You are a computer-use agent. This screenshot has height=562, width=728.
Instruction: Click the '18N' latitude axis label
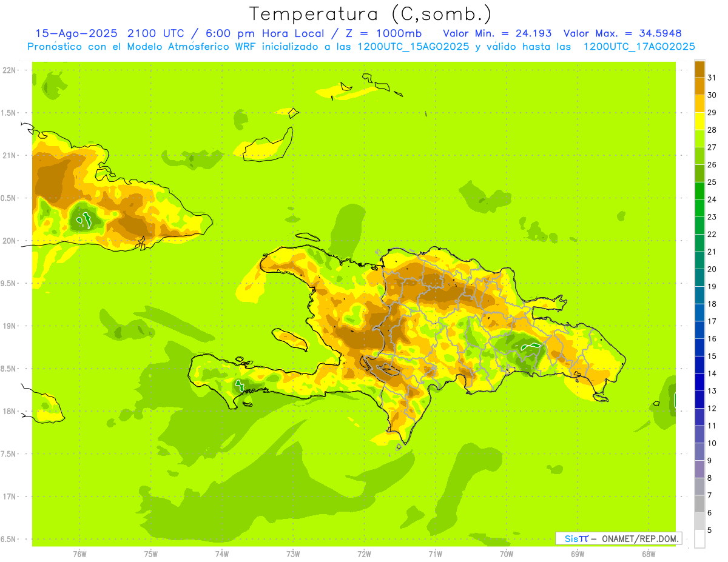10,411
